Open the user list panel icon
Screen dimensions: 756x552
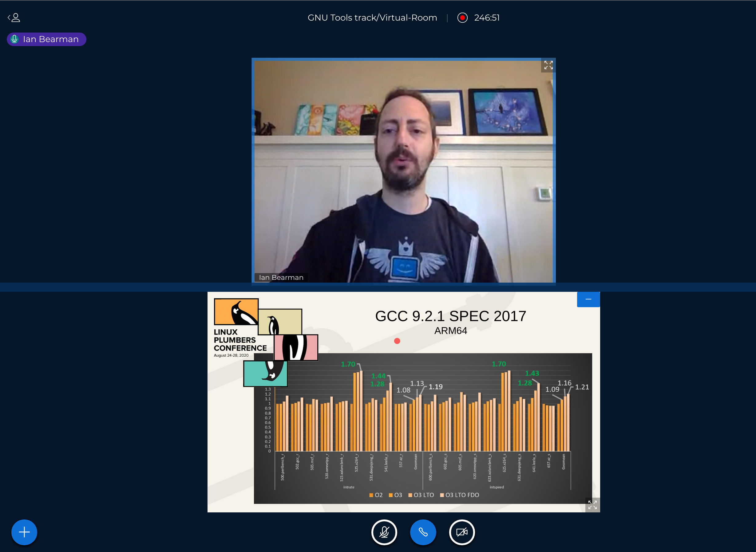click(x=14, y=18)
